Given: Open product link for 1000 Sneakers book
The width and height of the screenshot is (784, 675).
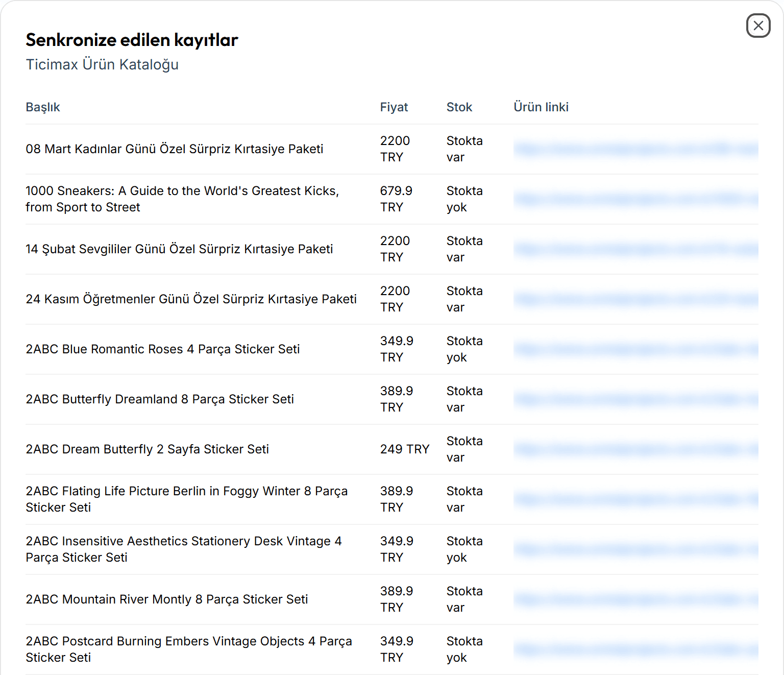Looking at the screenshot, I should click(x=636, y=199).
